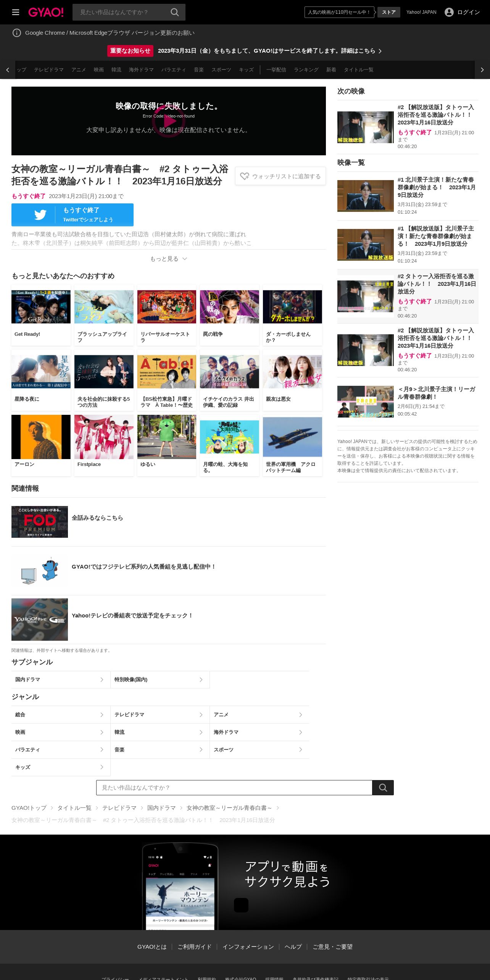Click 国内ドラマ breadcrumb link

[161, 808]
